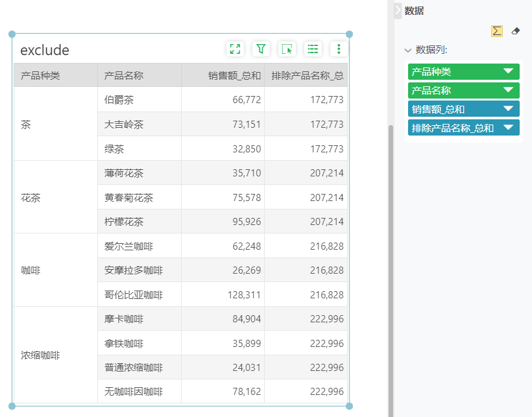Select the 产品种类 green field pill
This screenshot has height=417, width=532.
(463, 71)
